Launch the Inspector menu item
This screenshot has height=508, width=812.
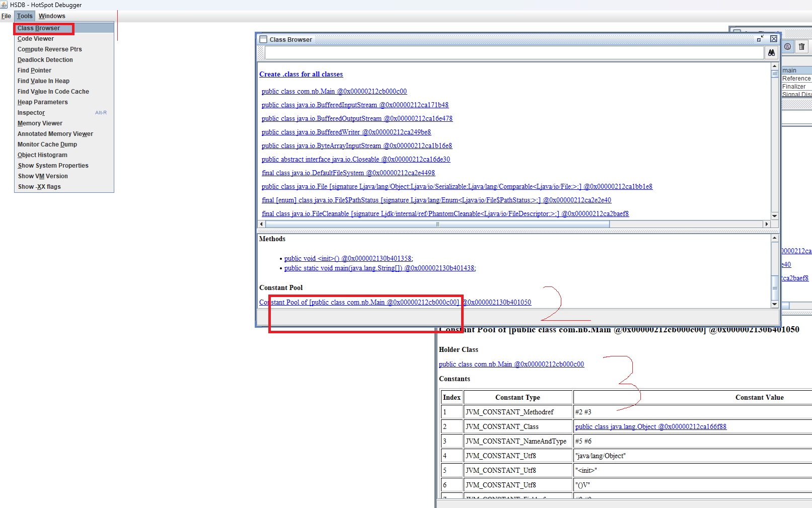64,113
